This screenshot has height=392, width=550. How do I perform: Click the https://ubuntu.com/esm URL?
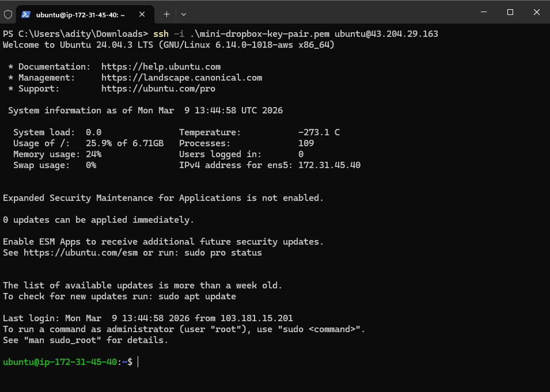[x=81, y=253]
